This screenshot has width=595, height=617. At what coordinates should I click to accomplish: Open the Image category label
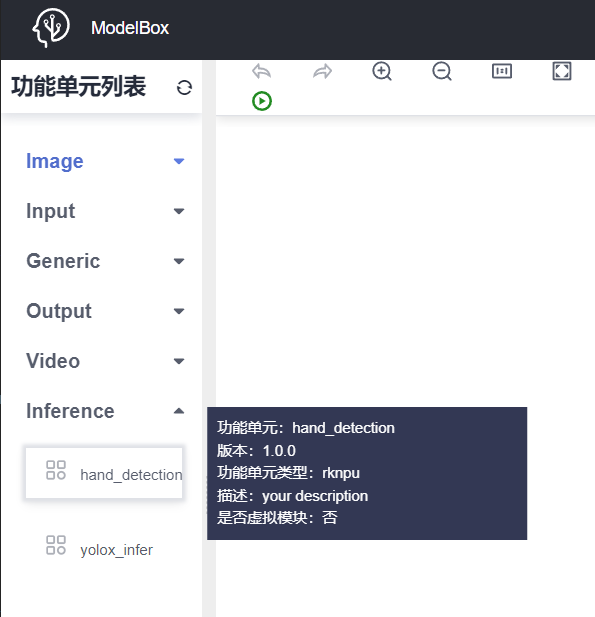(55, 161)
